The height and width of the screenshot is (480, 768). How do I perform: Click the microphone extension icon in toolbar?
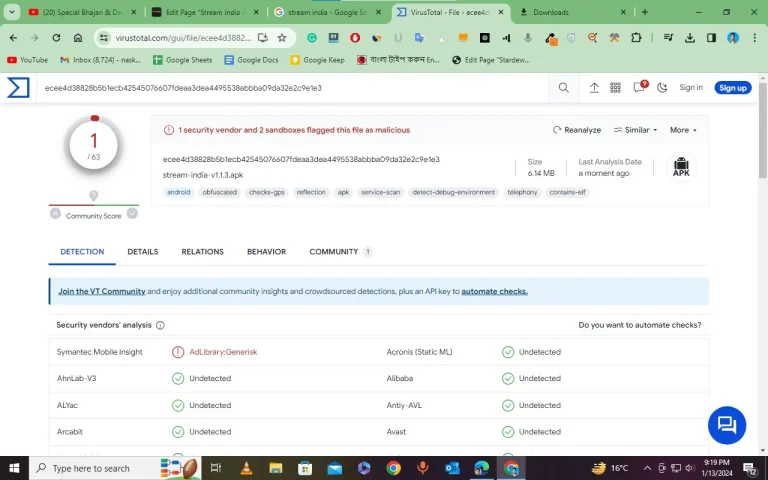[528, 38]
